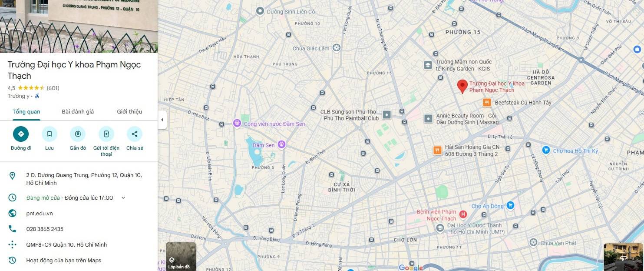Screen dimensions: 644x271
Task: Click the CHỢ LỚN map label
Action: (405, 240)
